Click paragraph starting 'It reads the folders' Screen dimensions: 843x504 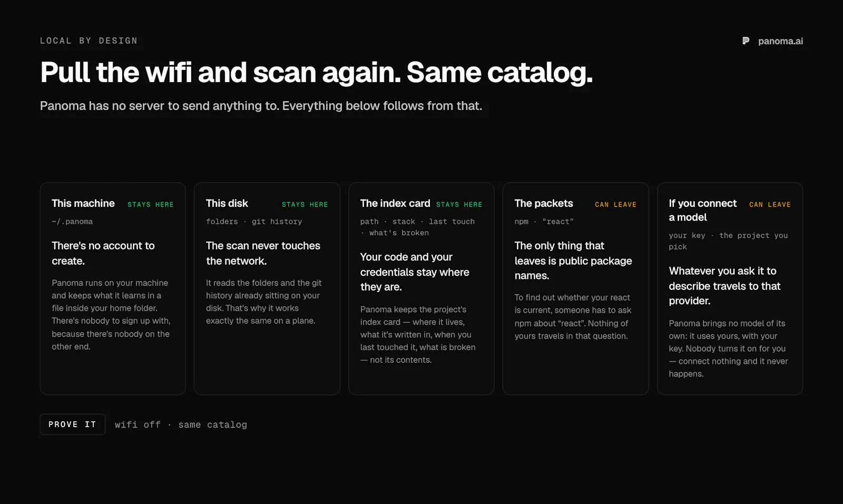(264, 302)
